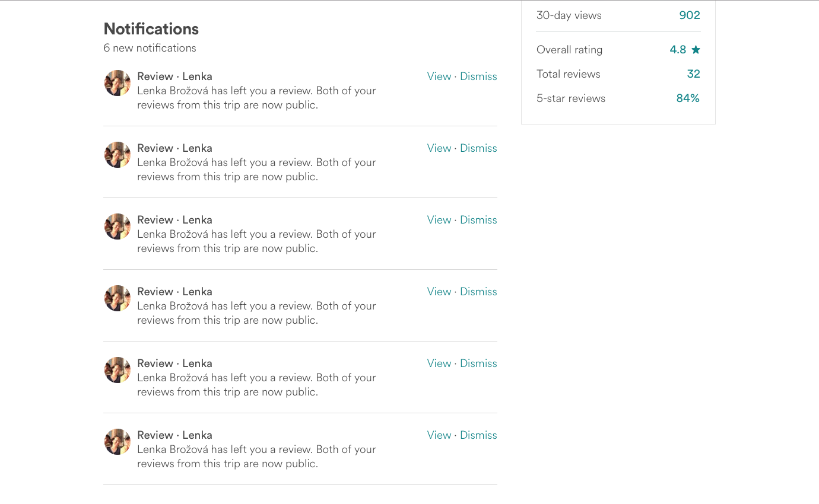The width and height of the screenshot is (819, 504).
Task: Click Lenka's photo in last notification
Action: (x=118, y=442)
